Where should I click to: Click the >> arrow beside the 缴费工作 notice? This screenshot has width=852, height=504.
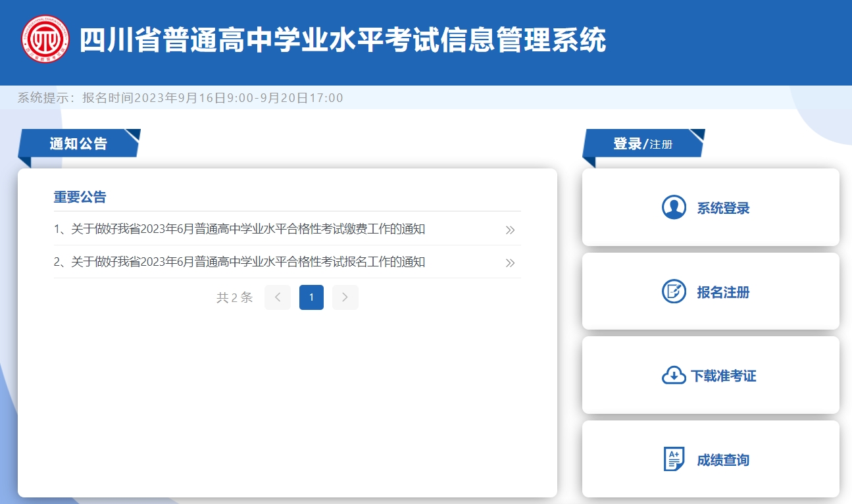click(x=509, y=229)
